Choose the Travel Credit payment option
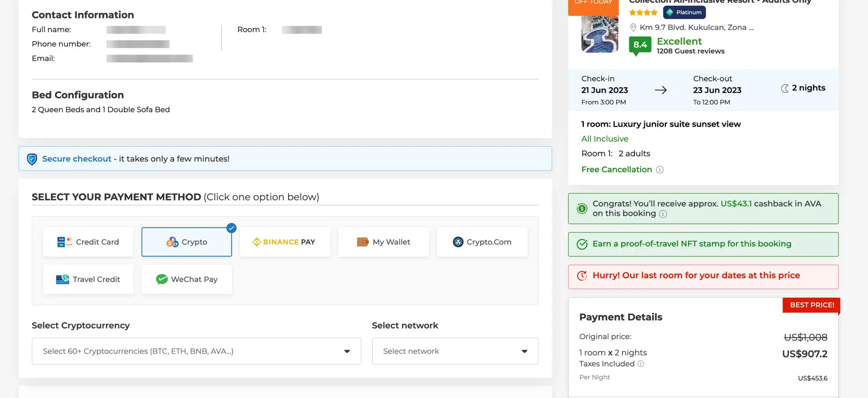 click(88, 280)
